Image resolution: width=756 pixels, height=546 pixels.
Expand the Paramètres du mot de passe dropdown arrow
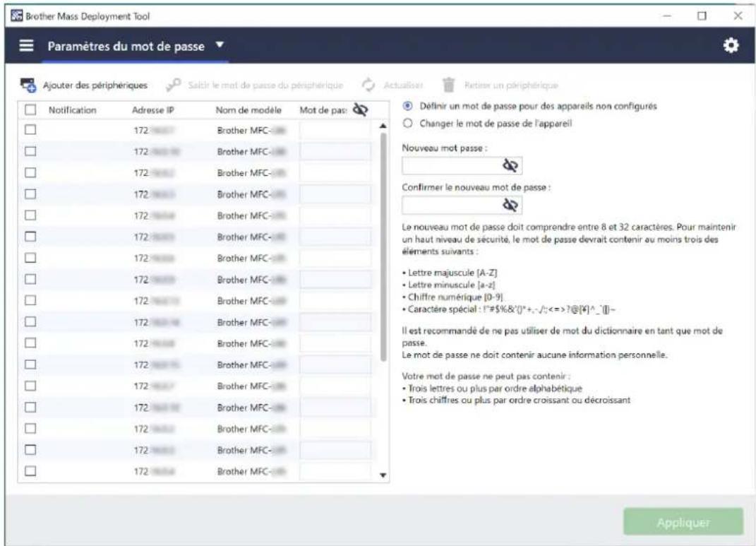pos(220,45)
